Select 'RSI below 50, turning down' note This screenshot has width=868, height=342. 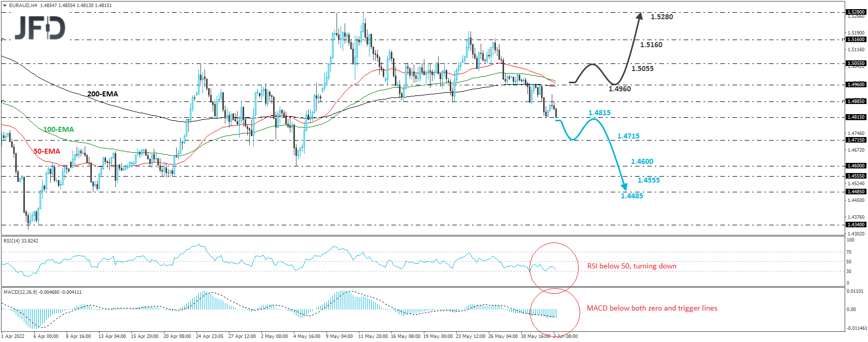point(632,266)
